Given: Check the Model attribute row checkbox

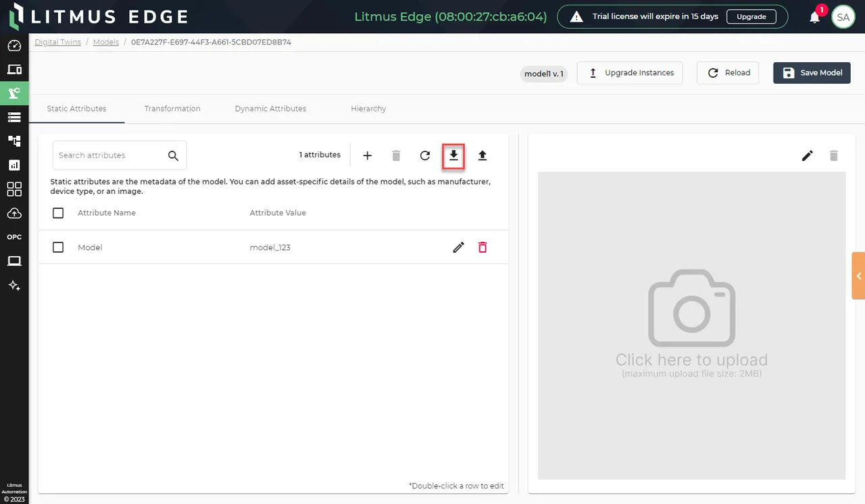Looking at the screenshot, I should click(57, 247).
